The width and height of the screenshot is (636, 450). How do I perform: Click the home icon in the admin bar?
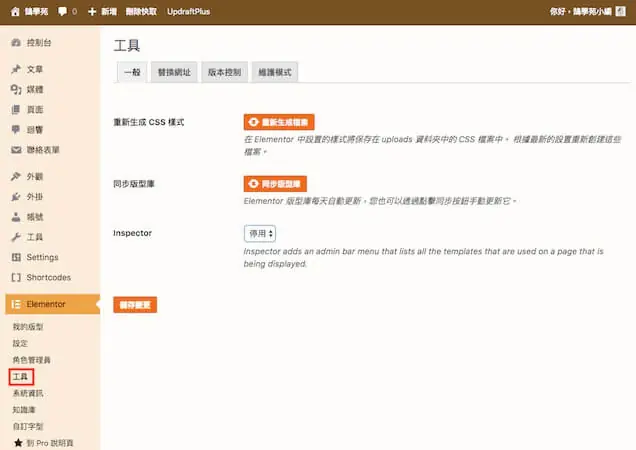pyautogui.click(x=15, y=11)
